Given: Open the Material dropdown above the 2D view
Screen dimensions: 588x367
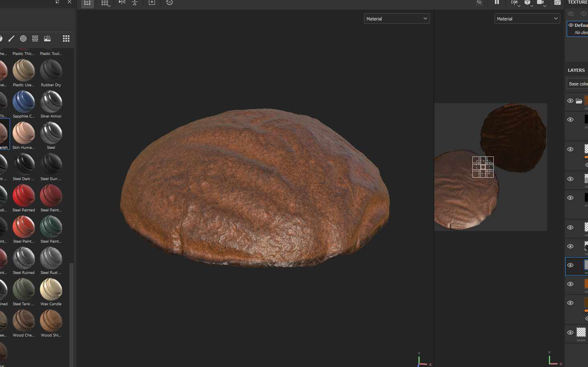Looking at the screenshot, I should (x=527, y=18).
